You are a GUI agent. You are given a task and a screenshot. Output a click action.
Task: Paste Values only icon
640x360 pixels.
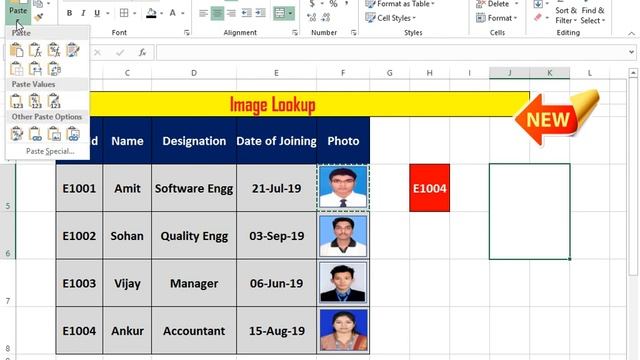pyautogui.click(x=16, y=101)
